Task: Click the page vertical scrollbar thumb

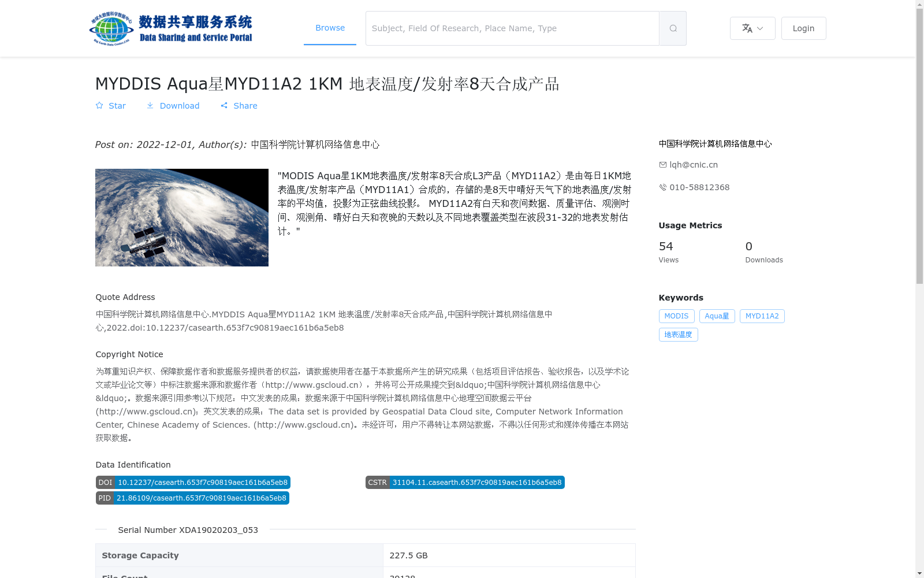Action: point(919,146)
